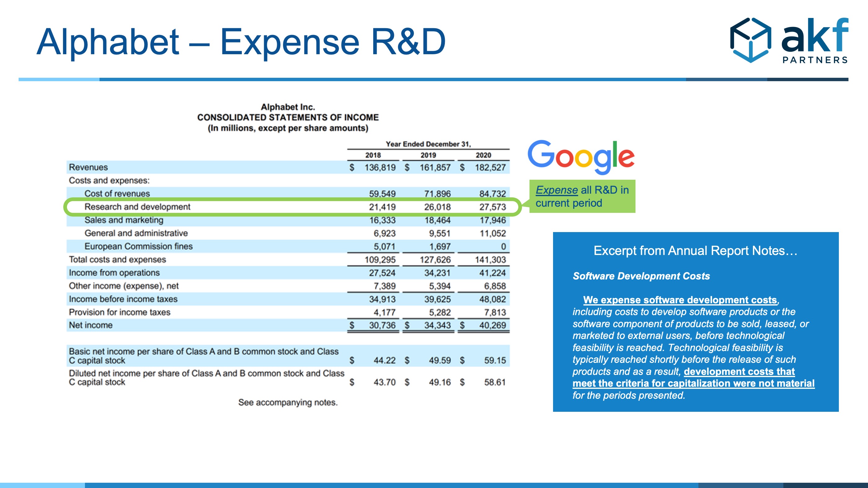The width and height of the screenshot is (868, 488).
Task: Click the 'Research and development' row label
Action: 137,206
